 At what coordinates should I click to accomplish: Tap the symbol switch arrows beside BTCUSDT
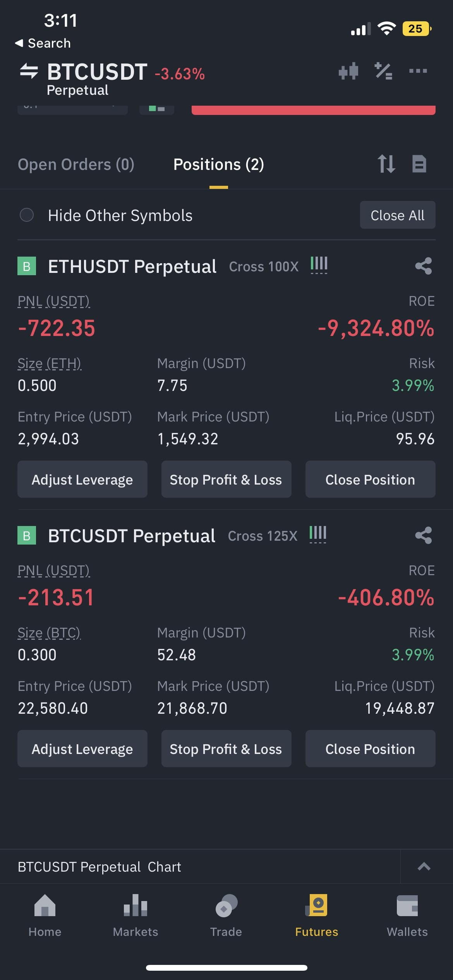[x=29, y=71]
